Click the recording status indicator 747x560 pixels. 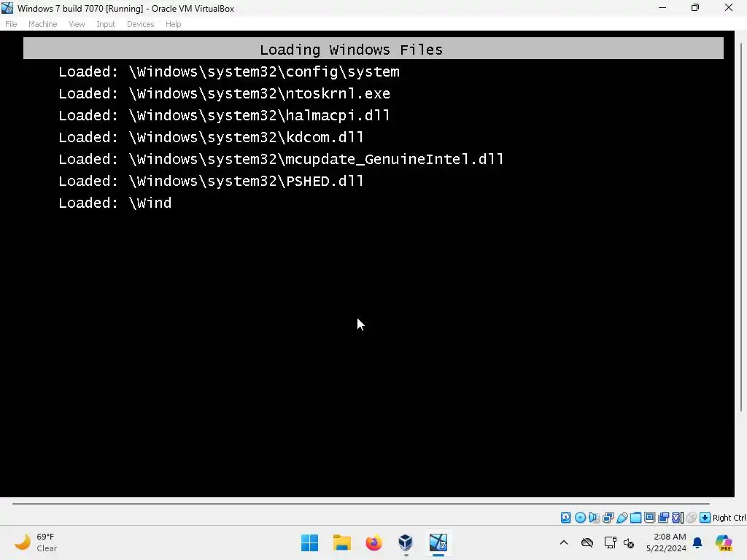[663, 518]
